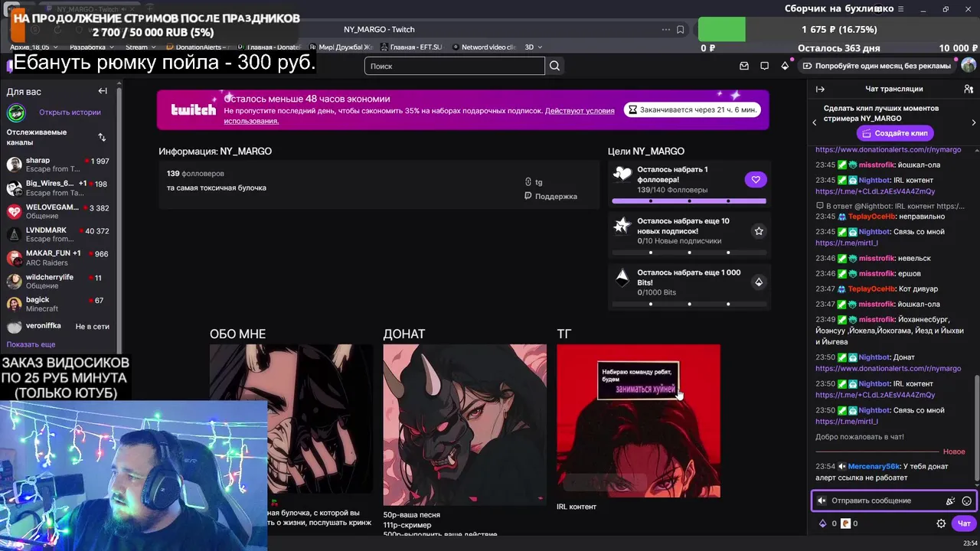Open the bagick channel in the sidebar

click(x=58, y=304)
